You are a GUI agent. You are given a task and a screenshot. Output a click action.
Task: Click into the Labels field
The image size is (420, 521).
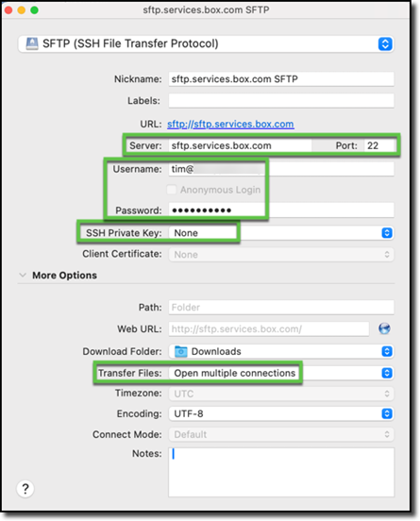[281, 101]
